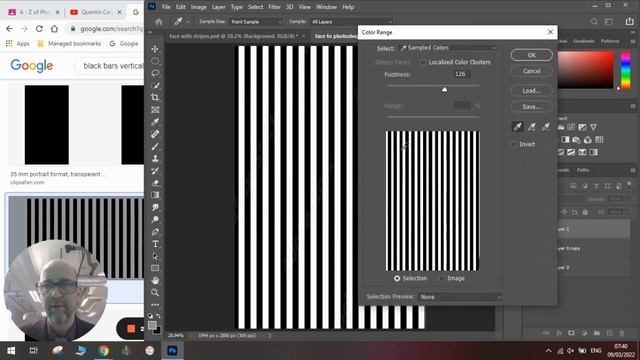The image size is (640, 360).
Task: Click the striped preview in Color Range
Action: tap(433, 201)
